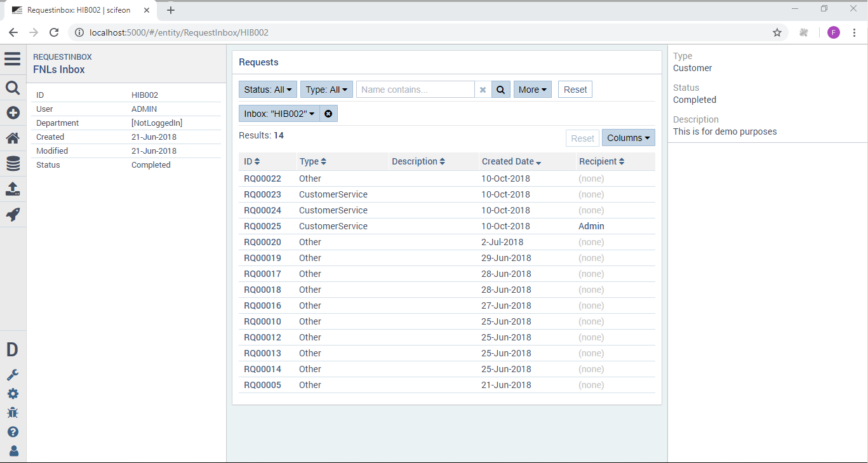Open the user profile sidebar icon
This screenshot has height=463, width=868.
(x=13, y=452)
